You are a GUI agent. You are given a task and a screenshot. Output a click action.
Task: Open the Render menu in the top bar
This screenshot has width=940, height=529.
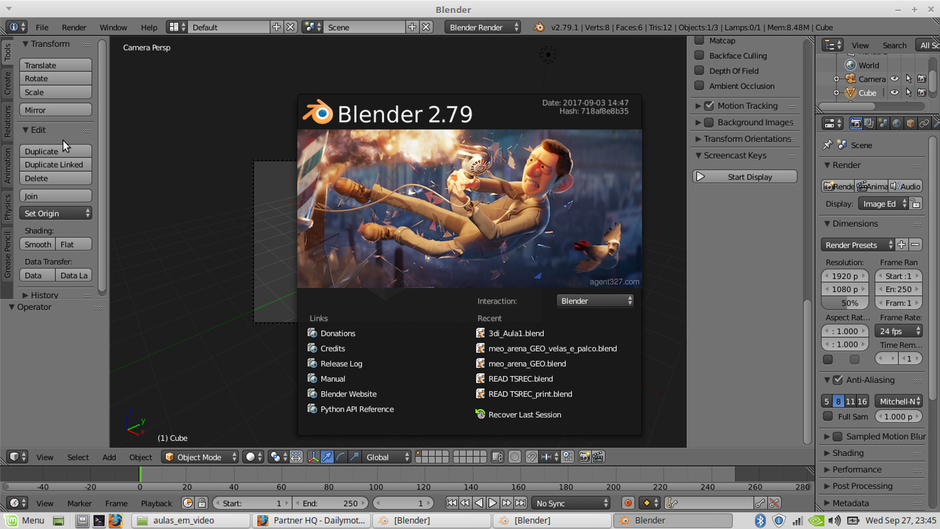(x=74, y=27)
